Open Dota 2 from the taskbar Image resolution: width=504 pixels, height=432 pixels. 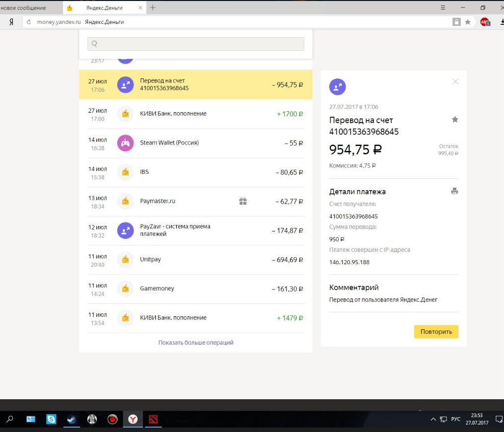click(153, 419)
